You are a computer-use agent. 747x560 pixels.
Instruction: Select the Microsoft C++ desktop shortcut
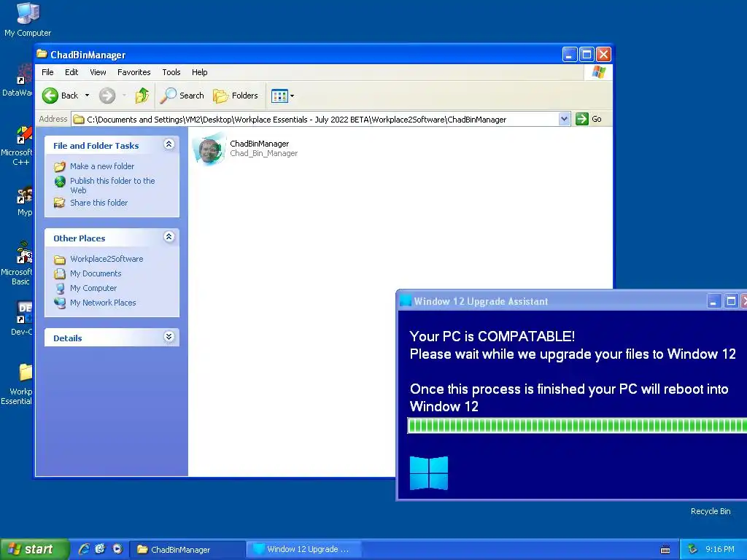tap(24, 135)
